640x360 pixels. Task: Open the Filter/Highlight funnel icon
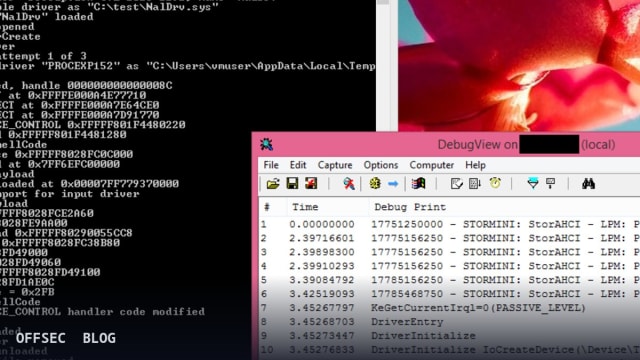click(x=533, y=184)
